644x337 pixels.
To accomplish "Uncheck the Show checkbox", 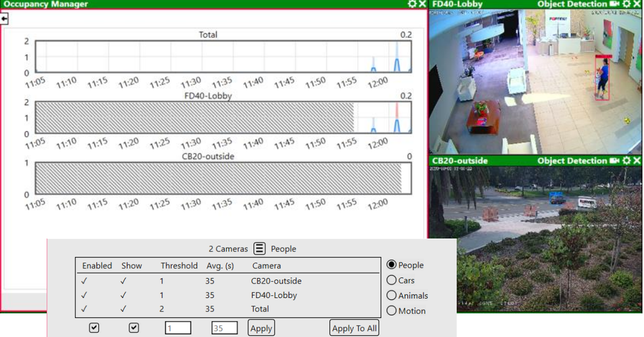I will pyautogui.click(x=133, y=327).
